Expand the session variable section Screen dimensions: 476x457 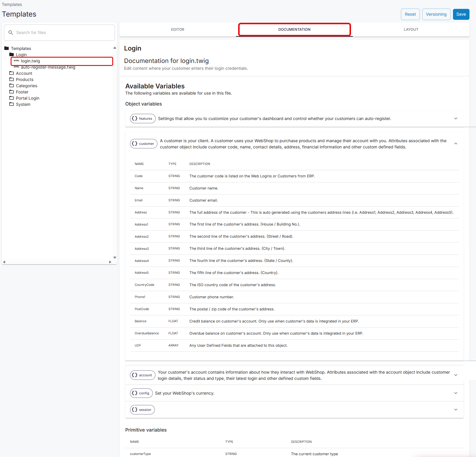pyautogui.click(x=456, y=410)
